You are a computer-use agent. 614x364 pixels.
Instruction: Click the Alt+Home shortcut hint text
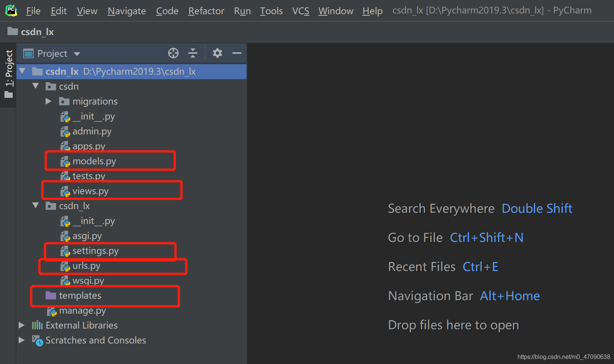(510, 296)
